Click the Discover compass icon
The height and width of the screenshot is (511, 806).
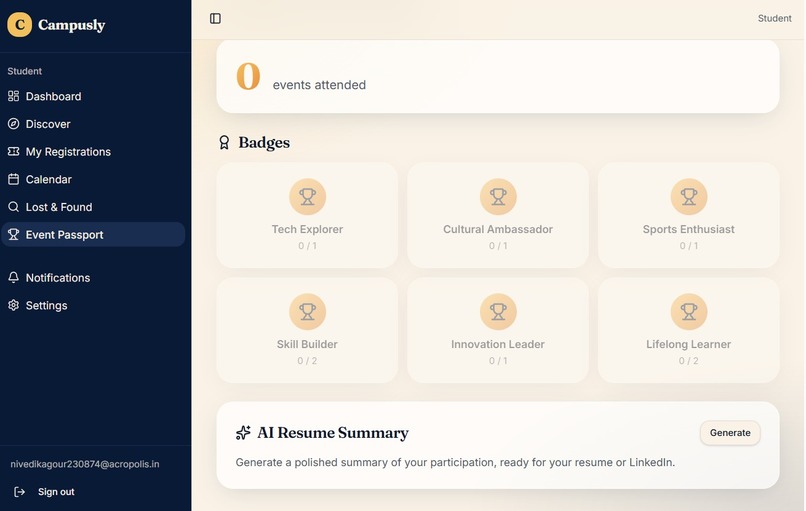click(13, 124)
